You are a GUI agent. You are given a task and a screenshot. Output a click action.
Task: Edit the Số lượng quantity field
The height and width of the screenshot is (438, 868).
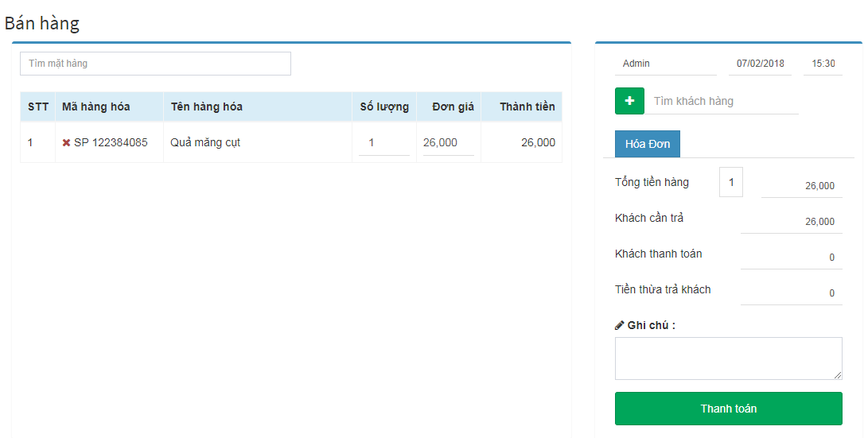tap(384, 142)
